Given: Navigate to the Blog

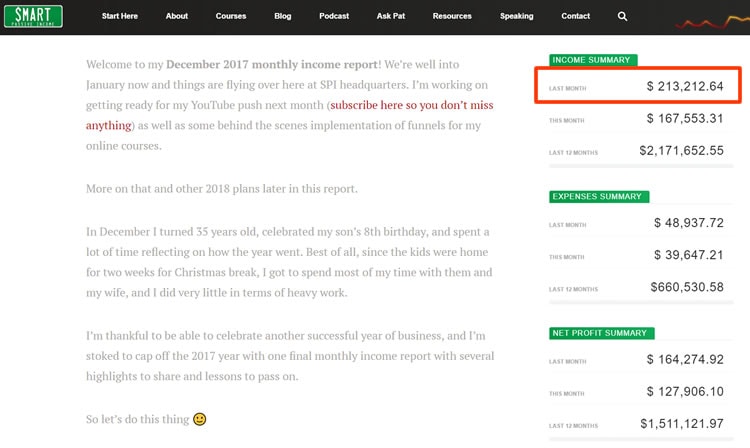Looking at the screenshot, I should [x=282, y=16].
